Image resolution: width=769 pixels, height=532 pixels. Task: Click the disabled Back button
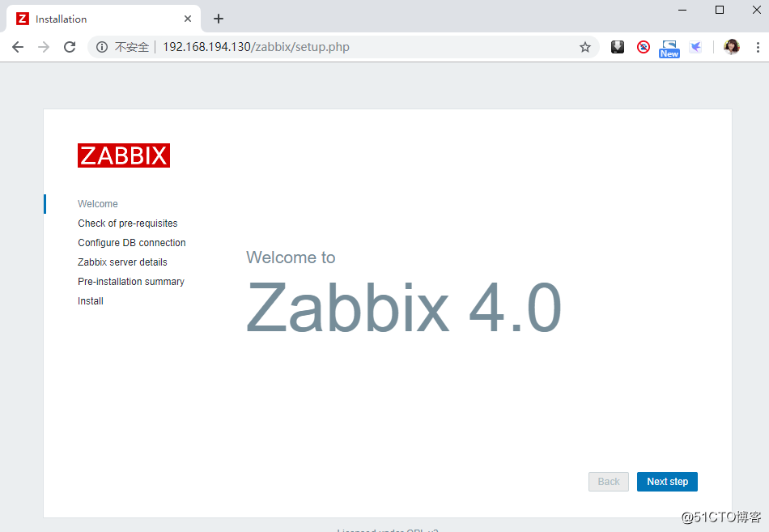tap(609, 482)
